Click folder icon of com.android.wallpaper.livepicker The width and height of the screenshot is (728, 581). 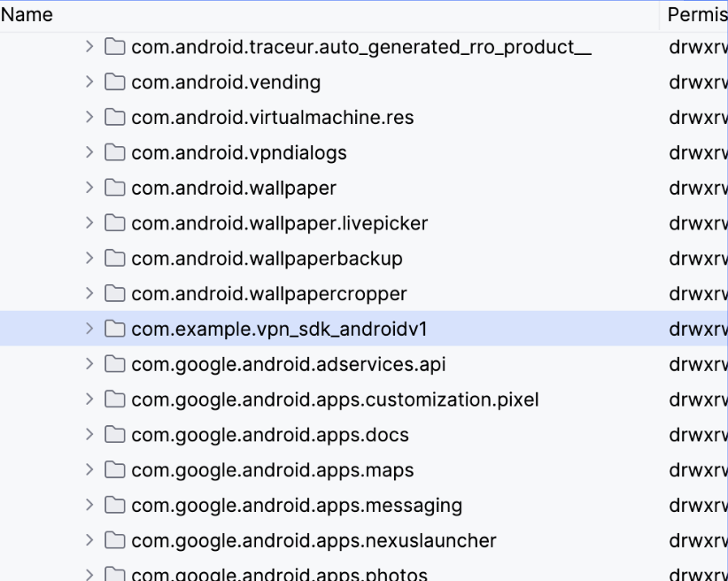click(x=114, y=223)
